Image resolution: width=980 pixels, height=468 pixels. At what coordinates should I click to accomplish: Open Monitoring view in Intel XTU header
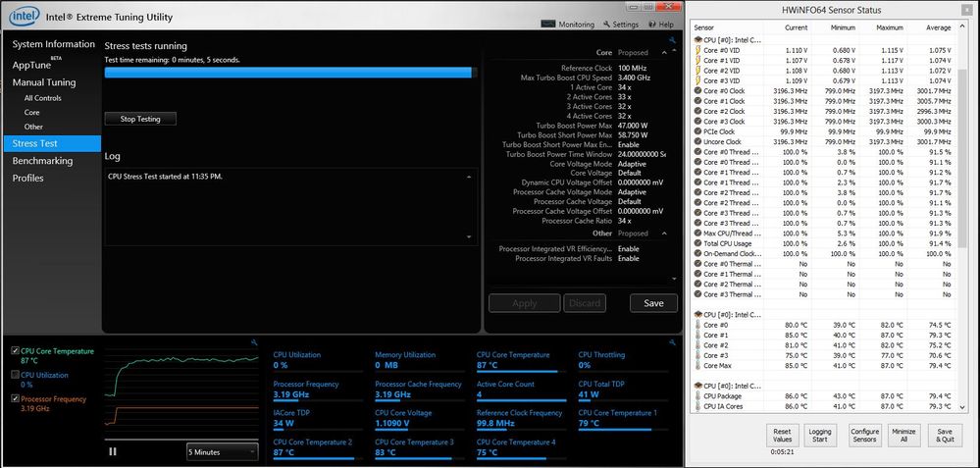point(568,25)
